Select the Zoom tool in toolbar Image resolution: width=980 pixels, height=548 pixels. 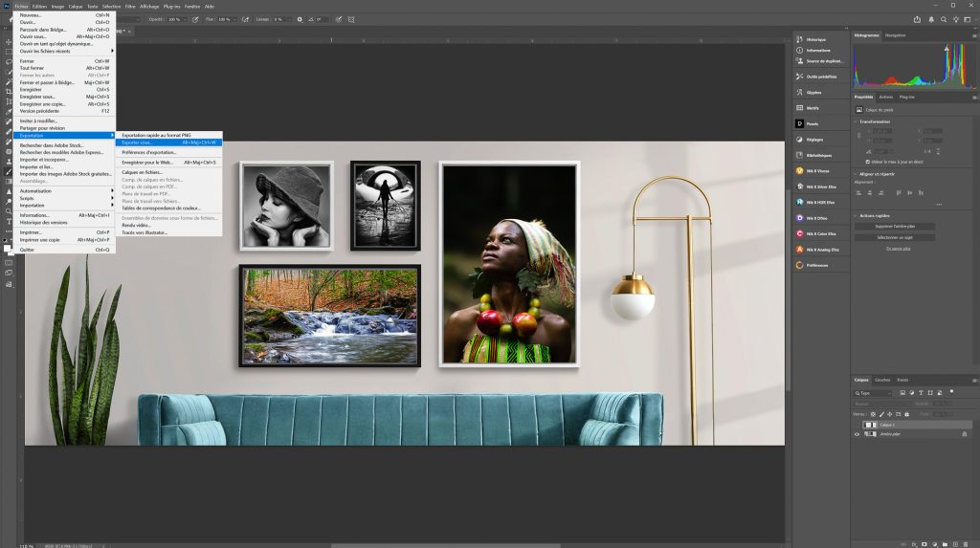coord(9,211)
